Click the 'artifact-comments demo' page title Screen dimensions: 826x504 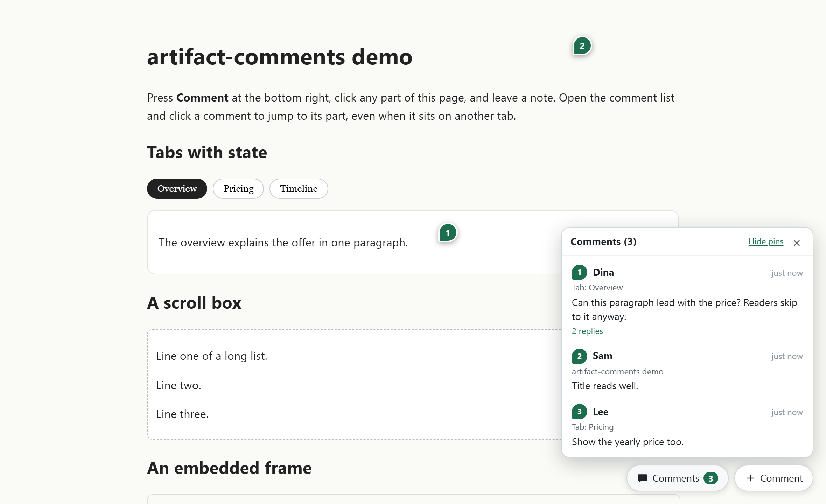tap(280, 57)
